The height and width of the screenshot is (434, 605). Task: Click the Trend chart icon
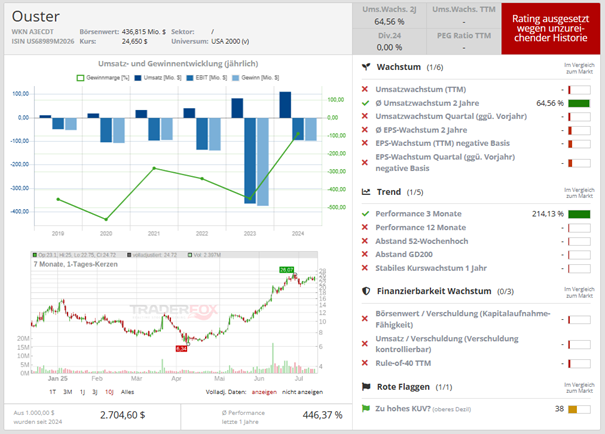point(366,192)
